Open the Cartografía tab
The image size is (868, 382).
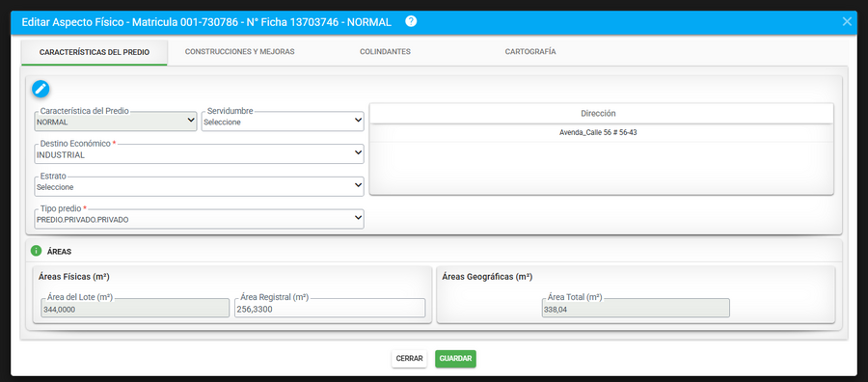[530, 51]
